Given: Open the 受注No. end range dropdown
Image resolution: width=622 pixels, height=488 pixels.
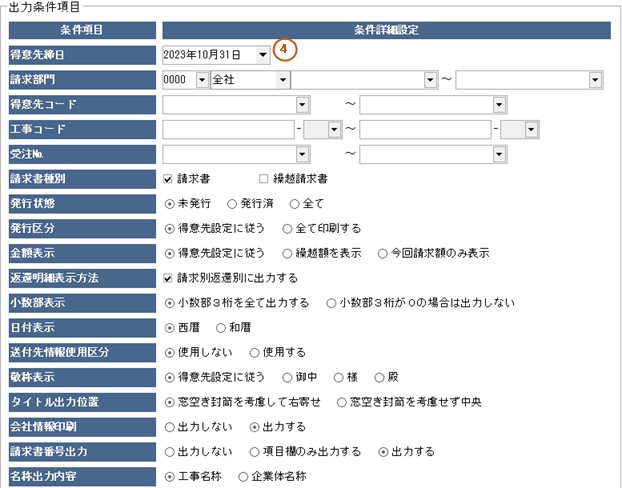Looking at the screenshot, I should click(x=498, y=154).
